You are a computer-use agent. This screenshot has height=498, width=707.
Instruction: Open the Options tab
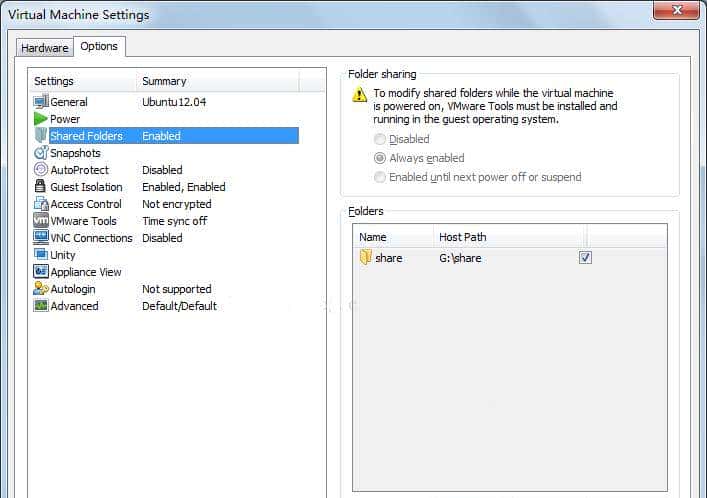[x=99, y=47]
